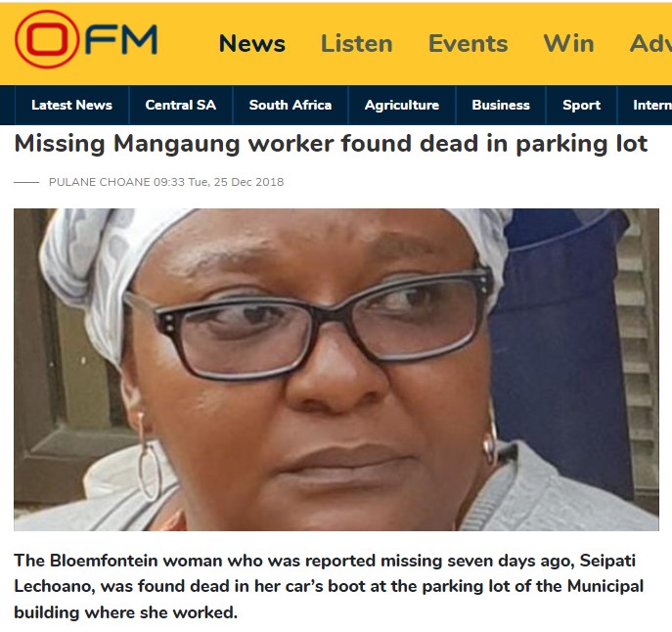Open the South Africa news category
This screenshot has height=632, width=672.
click(291, 105)
